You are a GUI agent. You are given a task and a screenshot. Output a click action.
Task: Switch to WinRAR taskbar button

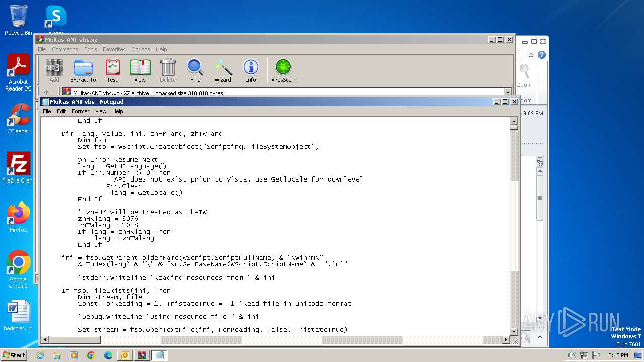142,355
